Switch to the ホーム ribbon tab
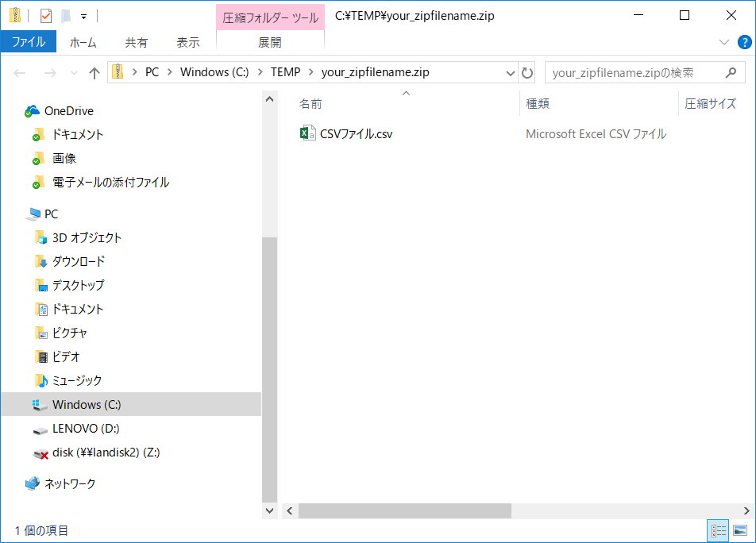756x543 pixels. pos(83,42)
